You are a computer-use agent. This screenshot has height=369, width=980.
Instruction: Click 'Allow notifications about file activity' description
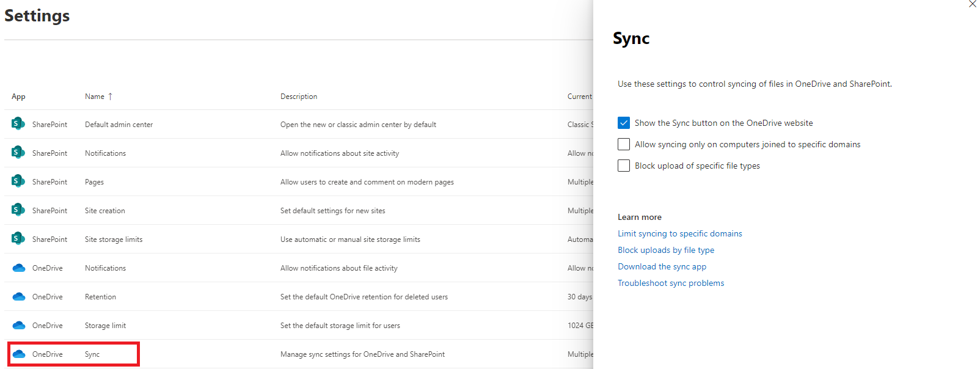click(x=339, y=268)
